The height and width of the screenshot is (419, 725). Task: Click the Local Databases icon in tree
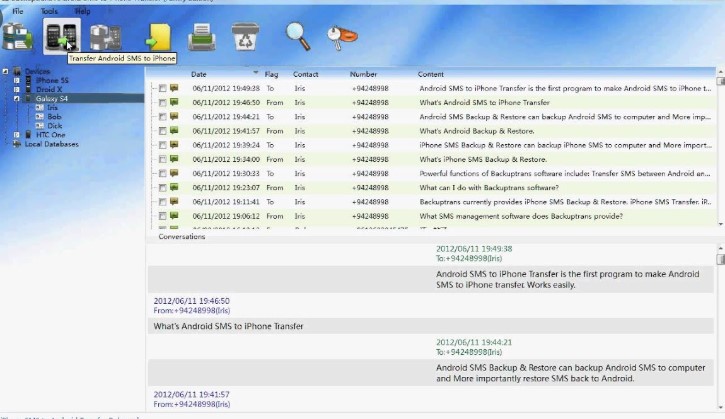pos(17,144)
